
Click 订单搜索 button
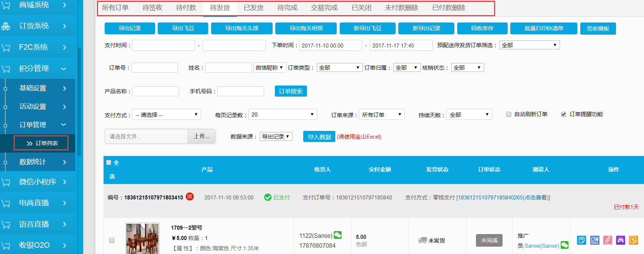tap(291, 91)
